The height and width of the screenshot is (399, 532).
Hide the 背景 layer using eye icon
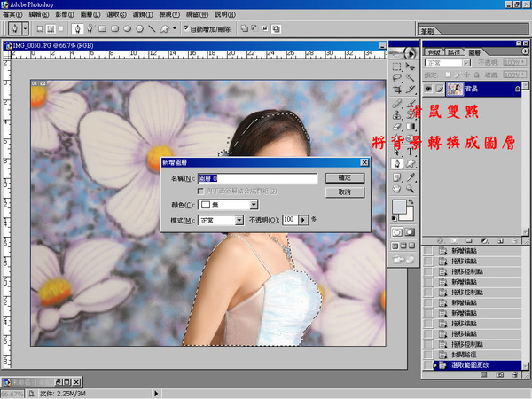pos(428,89)
